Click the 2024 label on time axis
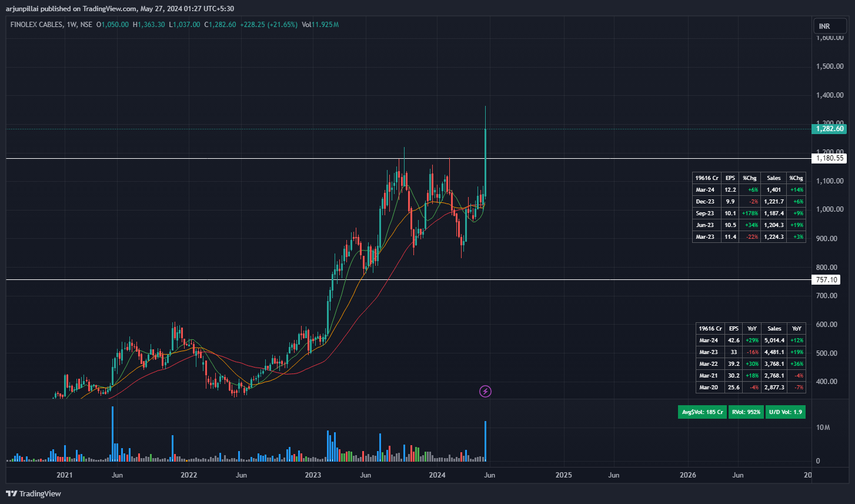The width and height of the screenshot is (855, 504). pos(437,475)
